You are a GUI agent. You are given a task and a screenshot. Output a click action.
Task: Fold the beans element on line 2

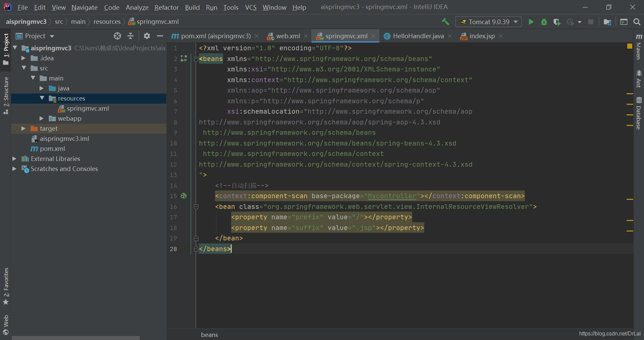196,59
